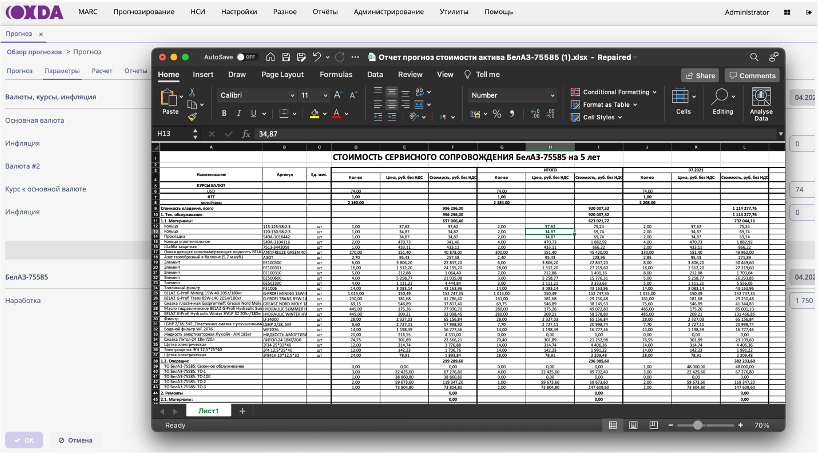The width and height of the screenshot is (818, 454).
Task: Click the Save icon in title bar
Action: [x=284, y=57]
